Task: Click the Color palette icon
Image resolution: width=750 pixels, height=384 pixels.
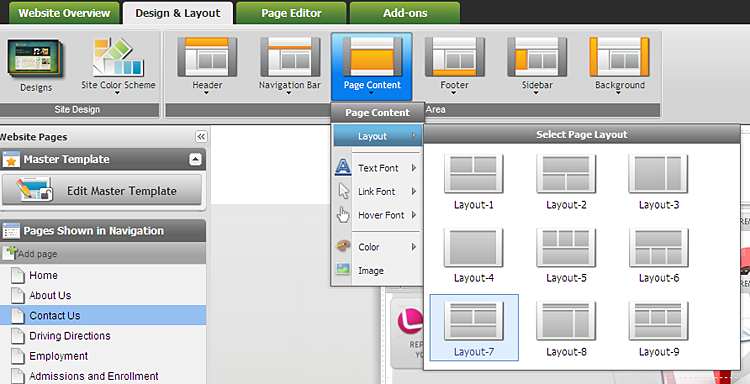Action: (x=343, y=246)
